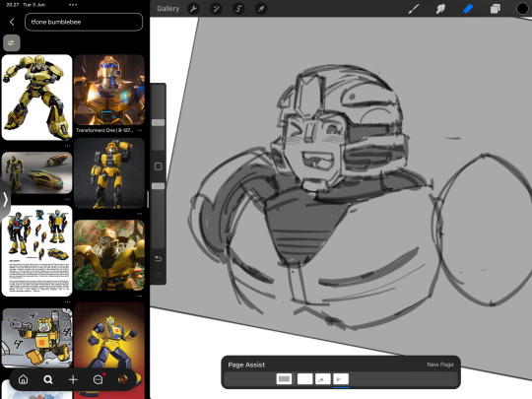Open options under the vehicle concept pin

tap(68, 199)
